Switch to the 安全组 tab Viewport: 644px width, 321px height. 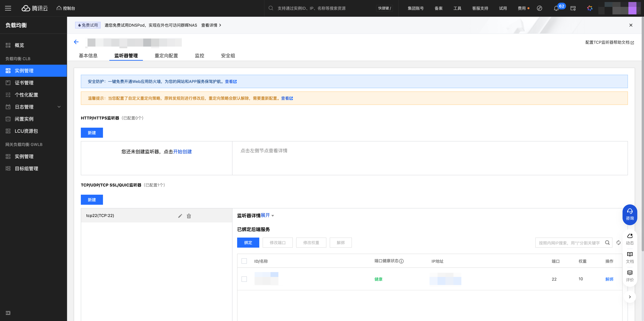[x=228, y=56]
